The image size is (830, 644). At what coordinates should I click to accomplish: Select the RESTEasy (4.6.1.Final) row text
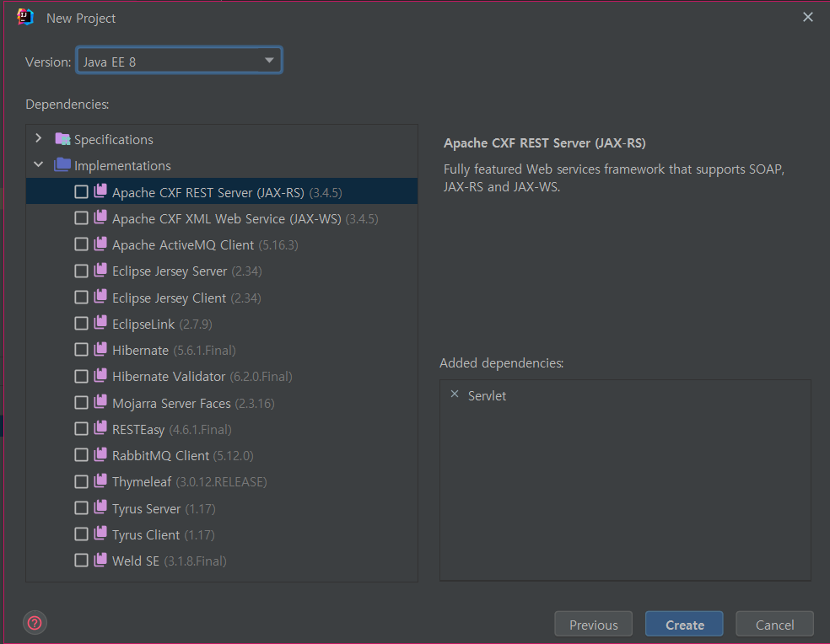pos(171,430)
